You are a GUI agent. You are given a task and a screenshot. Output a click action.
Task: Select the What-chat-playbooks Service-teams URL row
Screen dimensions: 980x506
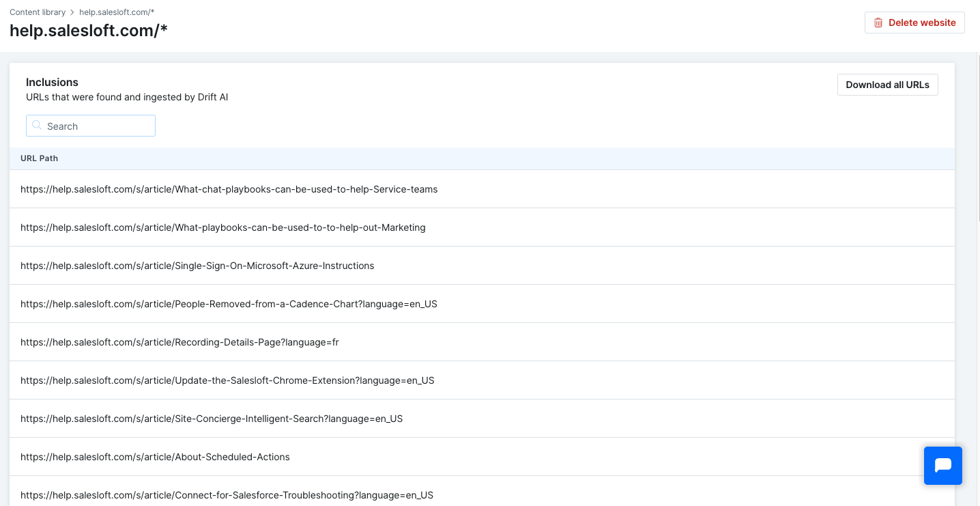point(482,189)
